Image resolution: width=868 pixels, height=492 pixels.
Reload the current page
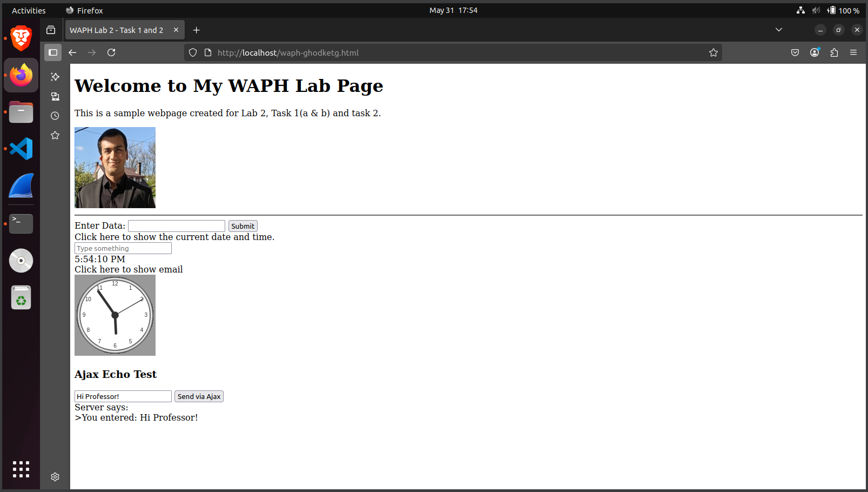click(111, 52)
